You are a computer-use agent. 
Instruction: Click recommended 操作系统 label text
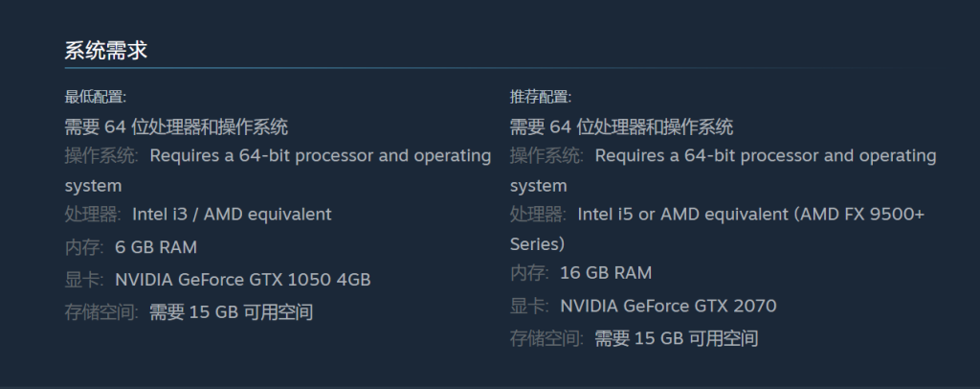click(x=546, y=156)
